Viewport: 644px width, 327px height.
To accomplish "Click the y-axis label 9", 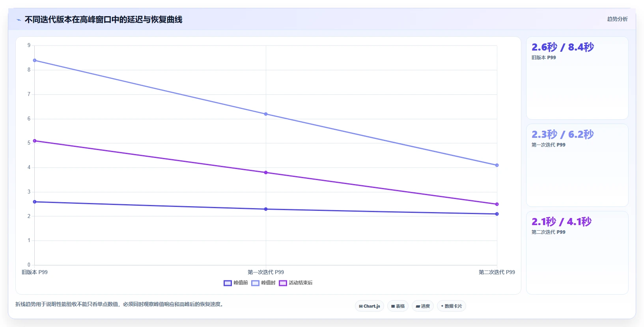I will pos(29,45).
